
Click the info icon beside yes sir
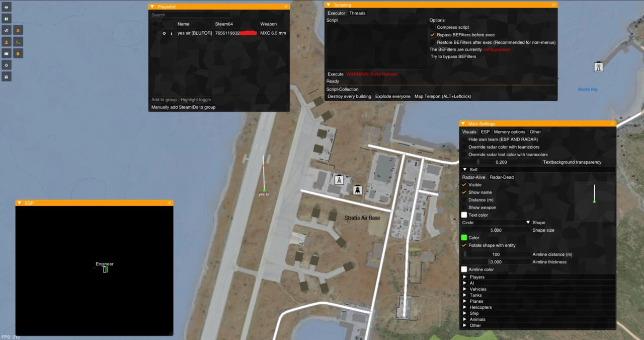coord(171,33)
